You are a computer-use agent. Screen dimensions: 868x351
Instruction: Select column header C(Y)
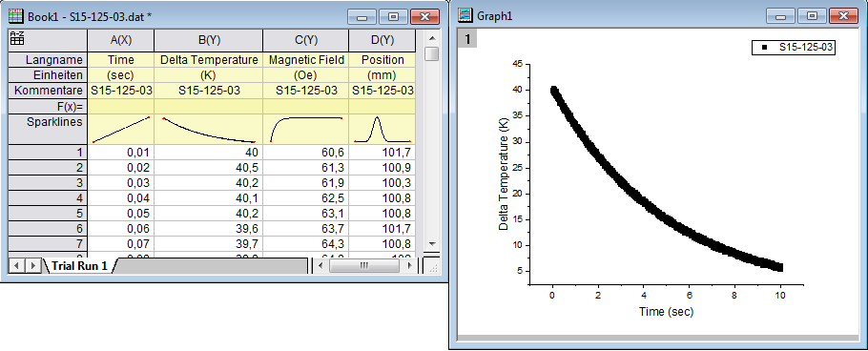pyautogui.click(x=306, y=40)
